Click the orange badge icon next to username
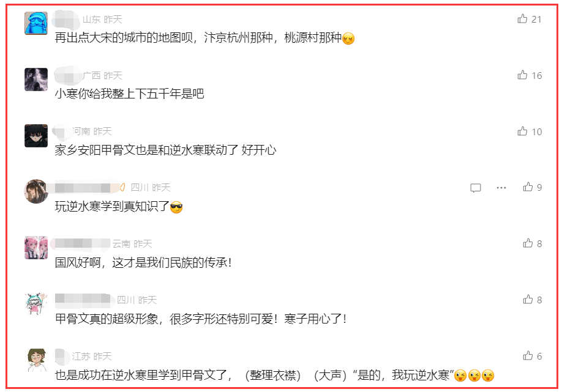Viewport: 562px width, 392px height. pos(122,187)
